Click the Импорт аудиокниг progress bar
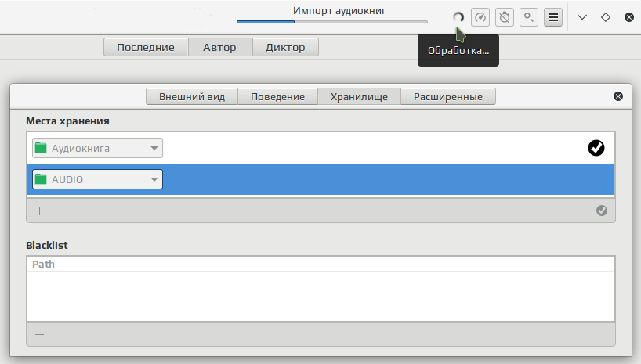The height and width of the screenshot is (364, 641). tap(332, 22)
